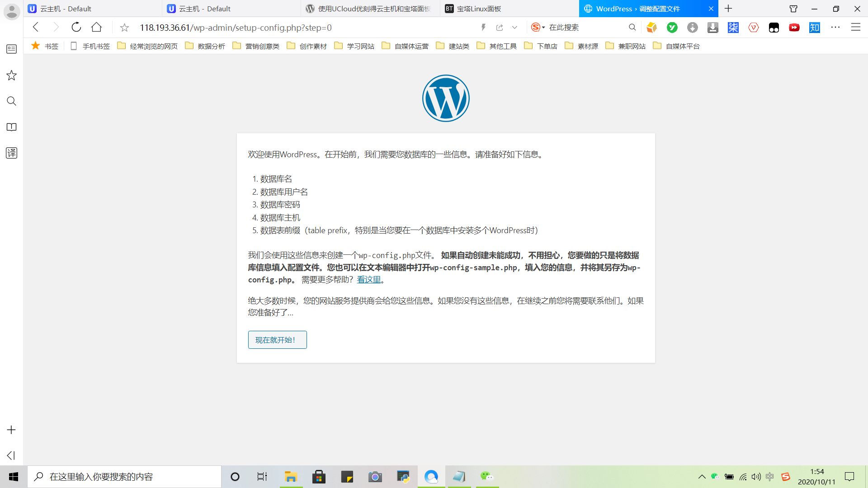Open the 其他工具 bookmark folder
868x488 pixels.
click(497, 46)
